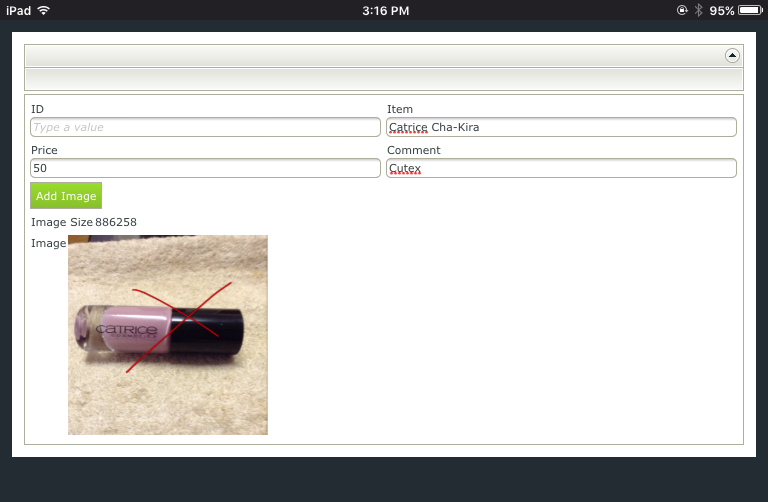The height and width of the screenshot is (502, 768).
Task: Tap the Bluetooth icon in status bar
Action: (699, 10)
